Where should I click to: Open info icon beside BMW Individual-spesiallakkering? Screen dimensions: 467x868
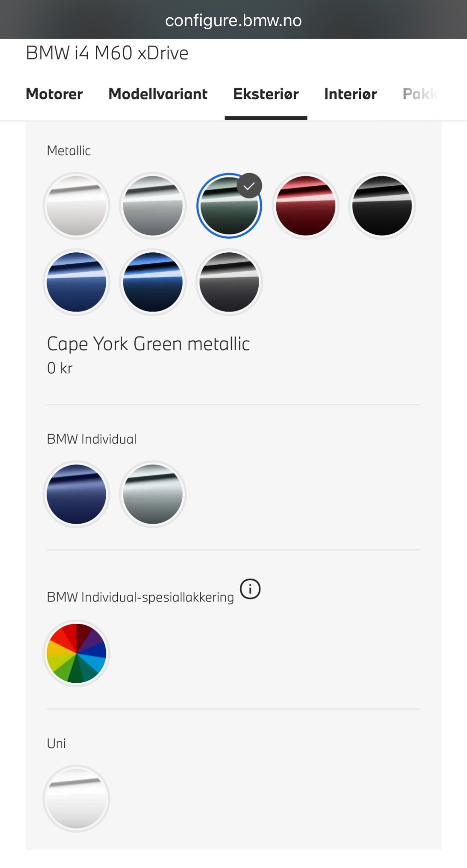250,589
